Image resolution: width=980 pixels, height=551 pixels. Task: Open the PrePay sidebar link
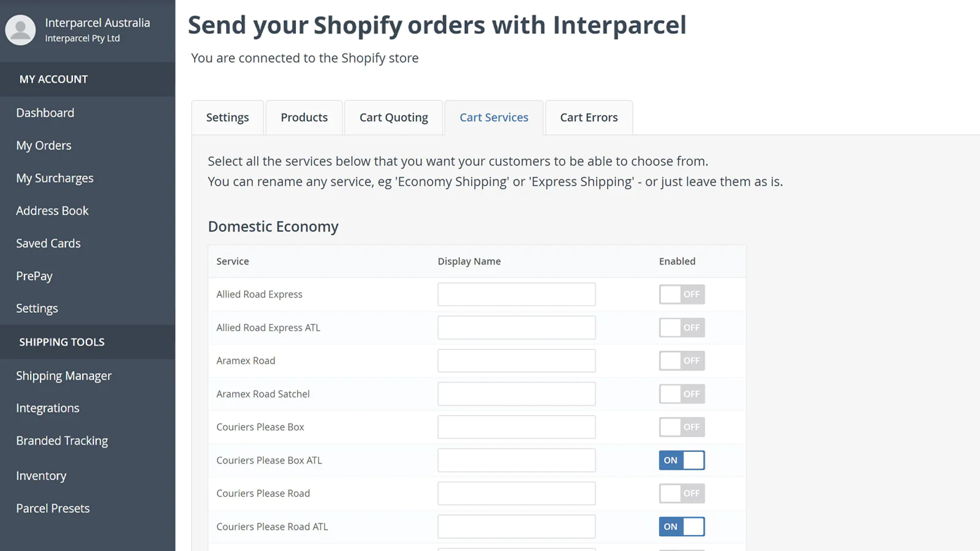[x=34, y=276]
